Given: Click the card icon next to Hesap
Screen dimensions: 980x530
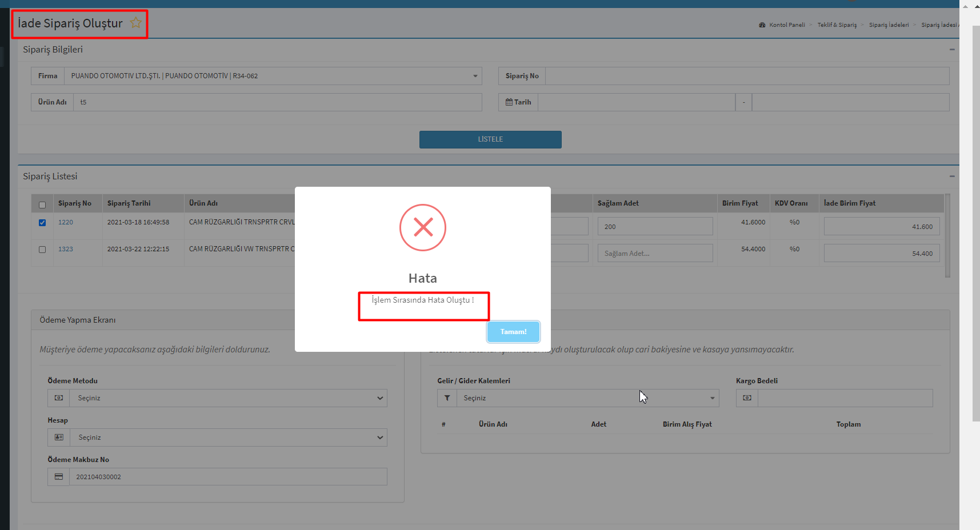Looking at the screenshot, I should point(59,437).
